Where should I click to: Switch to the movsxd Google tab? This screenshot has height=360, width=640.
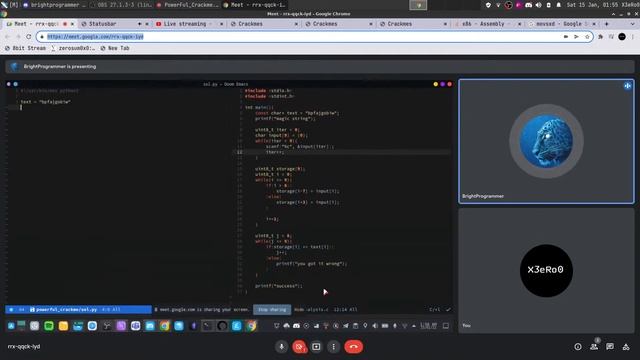562,24
